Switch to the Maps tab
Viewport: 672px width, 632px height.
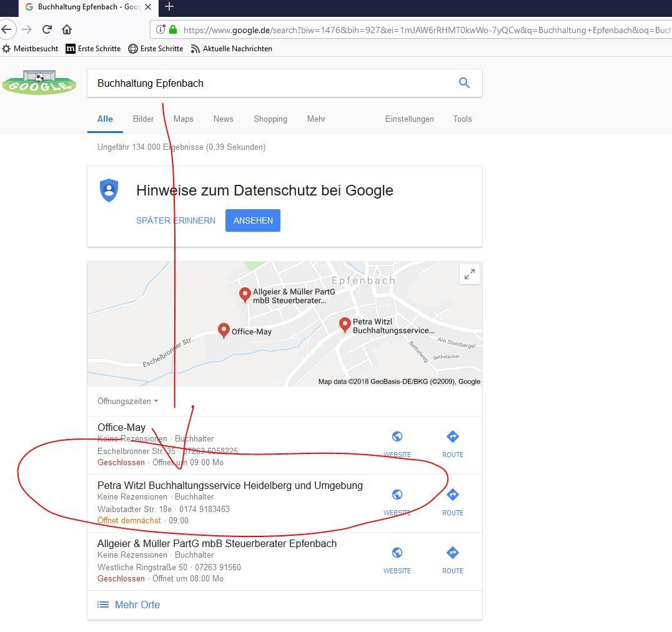(184, 119)
